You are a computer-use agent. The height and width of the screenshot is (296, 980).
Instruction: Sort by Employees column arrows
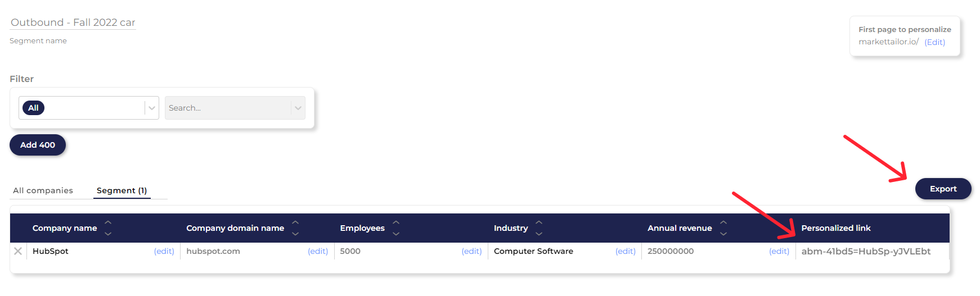click(x=396, y=228)
